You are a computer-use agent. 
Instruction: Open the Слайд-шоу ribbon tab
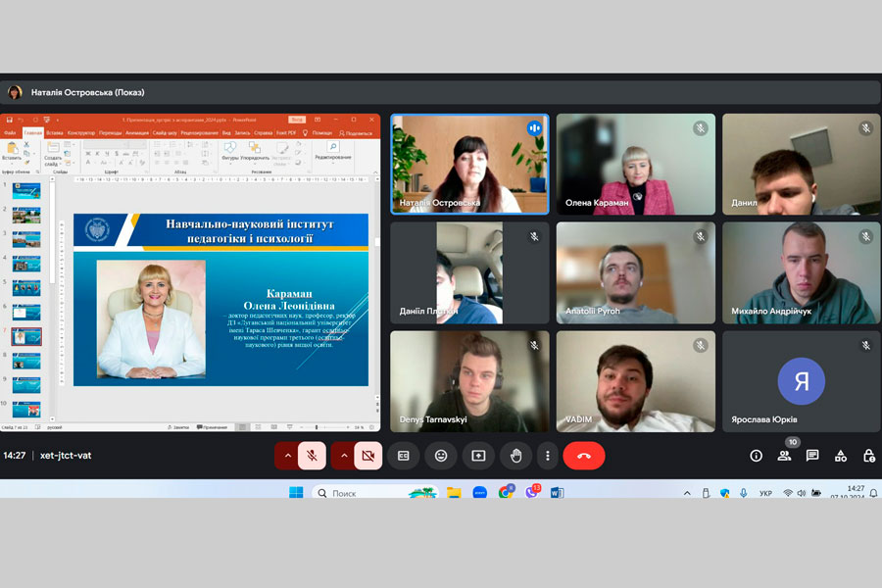(x=165, y=133)
